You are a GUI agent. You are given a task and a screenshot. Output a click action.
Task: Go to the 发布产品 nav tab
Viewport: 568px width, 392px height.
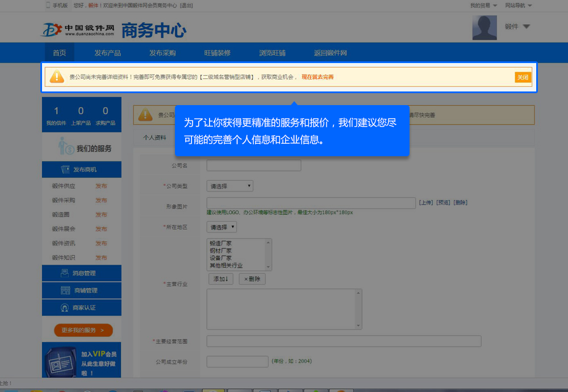point(107,53)
